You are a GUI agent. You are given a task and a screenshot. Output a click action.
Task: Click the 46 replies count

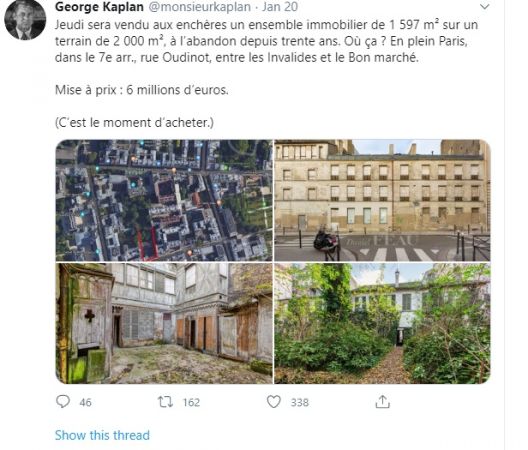coord(86,402)
